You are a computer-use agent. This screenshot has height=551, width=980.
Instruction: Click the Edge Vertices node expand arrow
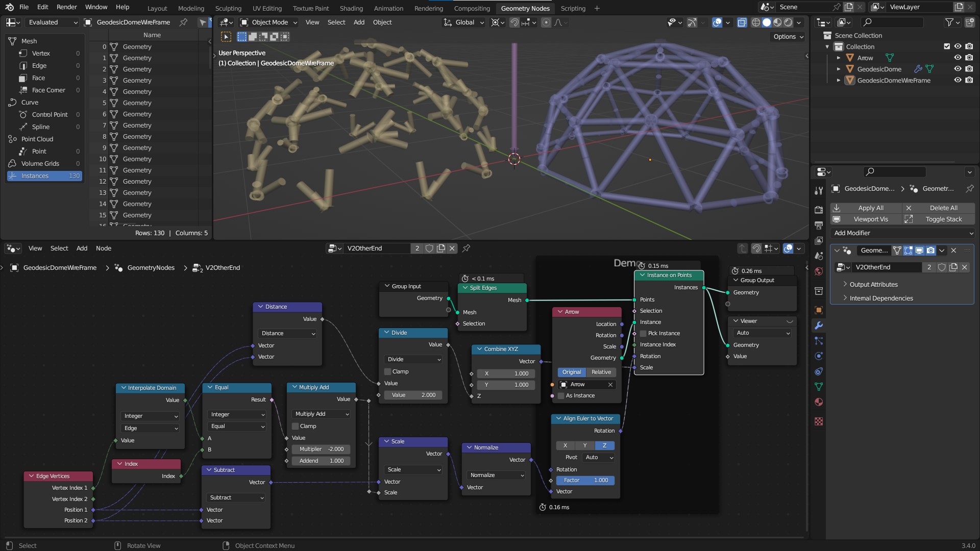pos(32,475)
